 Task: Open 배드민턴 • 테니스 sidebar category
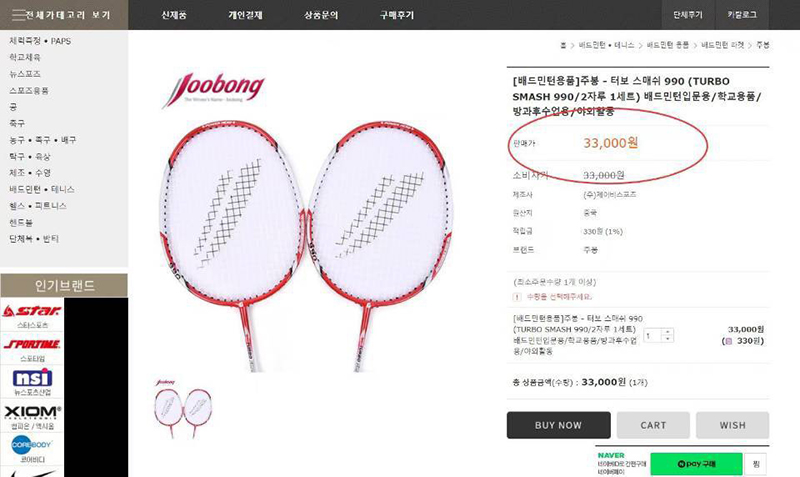[42, 189]
